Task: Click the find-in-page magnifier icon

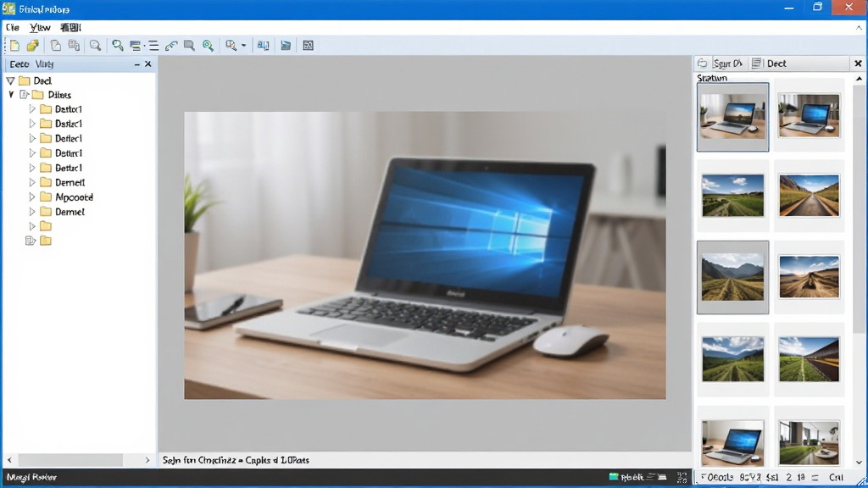Action: coord(231,46)
